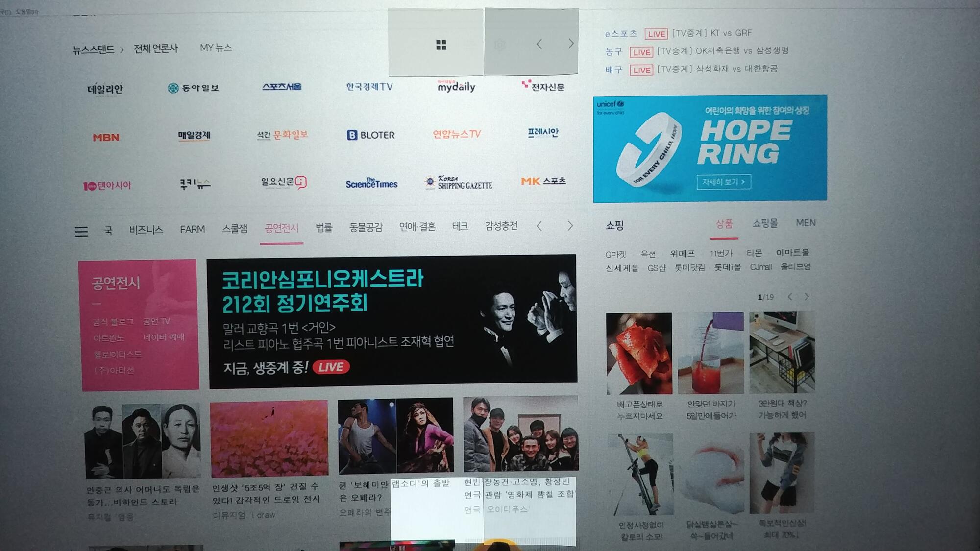Open the Science Times logo
The height and width of the screenshot is (551, 980).
[x=371, y=184]
